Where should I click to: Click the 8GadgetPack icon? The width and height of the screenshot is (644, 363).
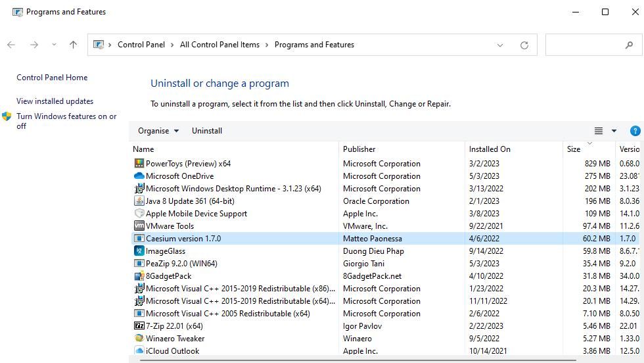tap(139, 276)
